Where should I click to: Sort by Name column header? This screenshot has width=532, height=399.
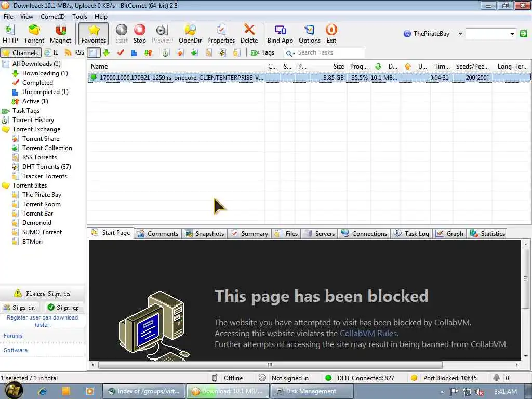click(x=176, y=66)
